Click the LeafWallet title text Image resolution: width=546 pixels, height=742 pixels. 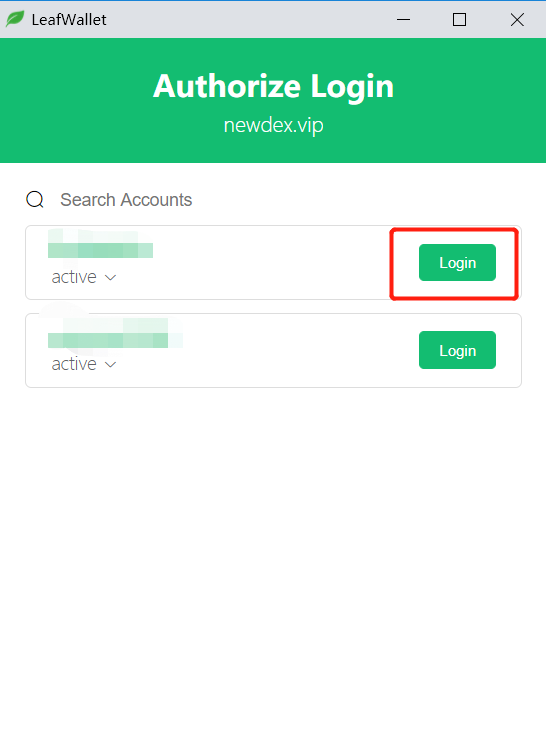click(69, 19)
